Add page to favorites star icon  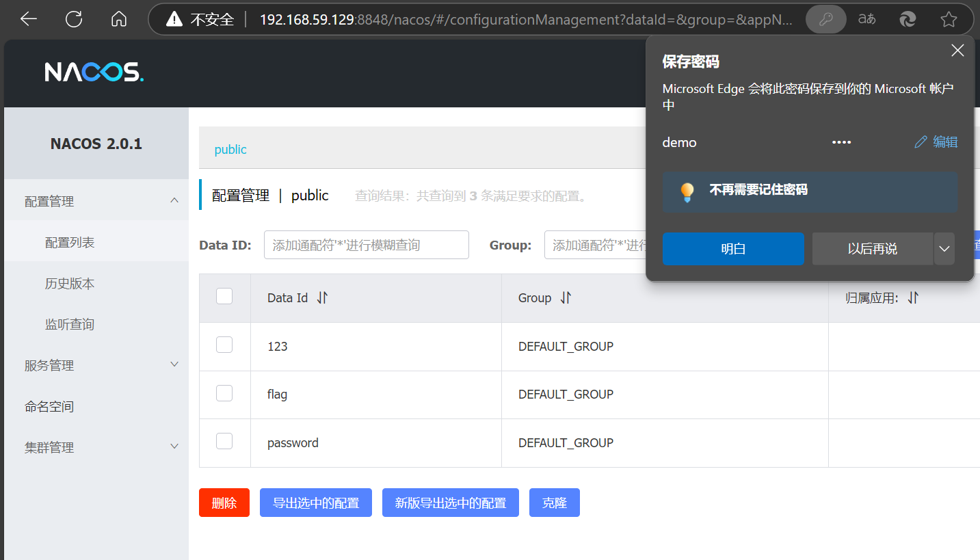[x=949, y=19]
